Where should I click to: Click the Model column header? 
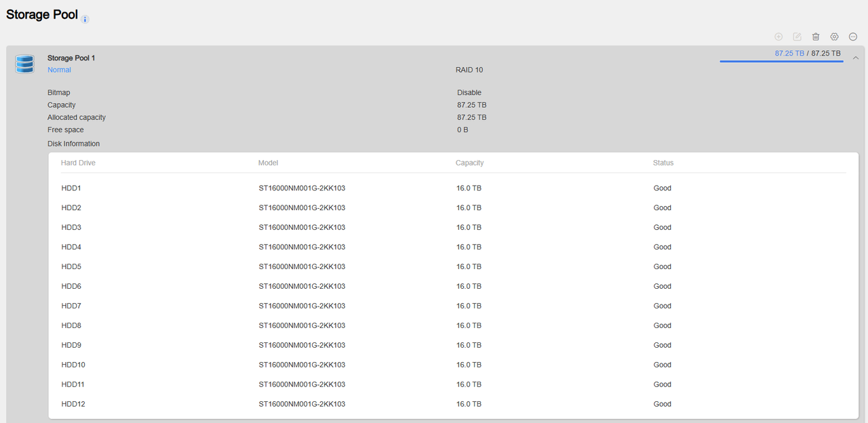(268, 163)
